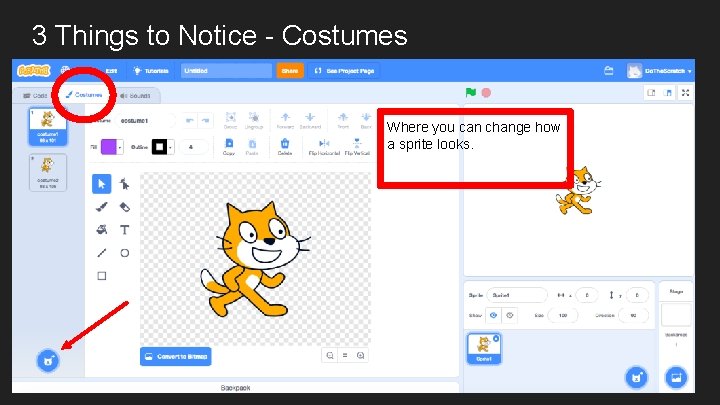The image size is (720, 405).
Task: Choose the Text tool
Action: 124,230
